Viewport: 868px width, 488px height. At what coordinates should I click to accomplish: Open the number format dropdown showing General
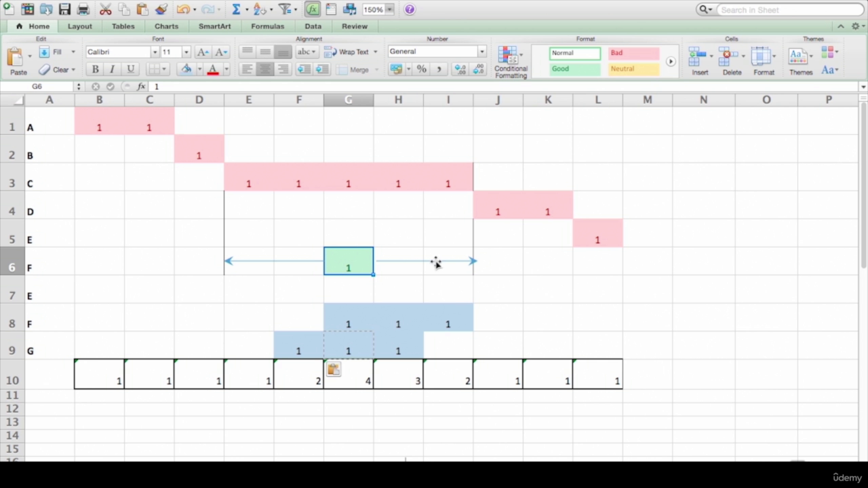(x=482, y=52)
